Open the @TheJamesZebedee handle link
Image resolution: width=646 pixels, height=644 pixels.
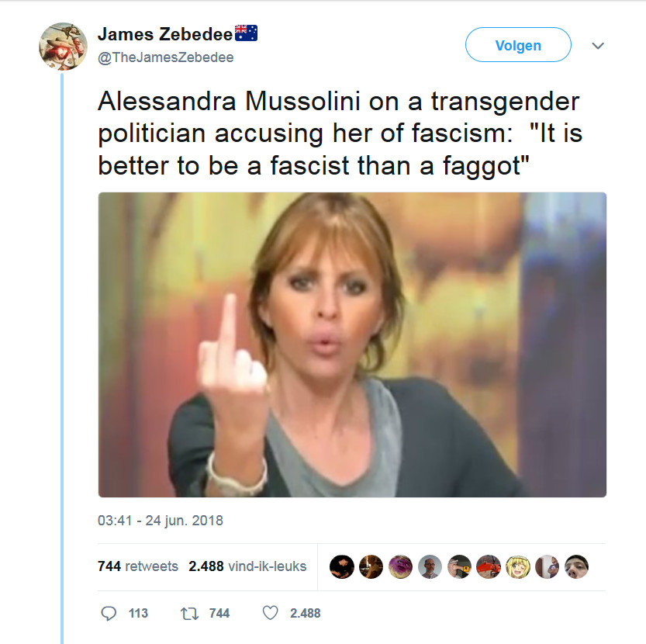coord(165,57)
